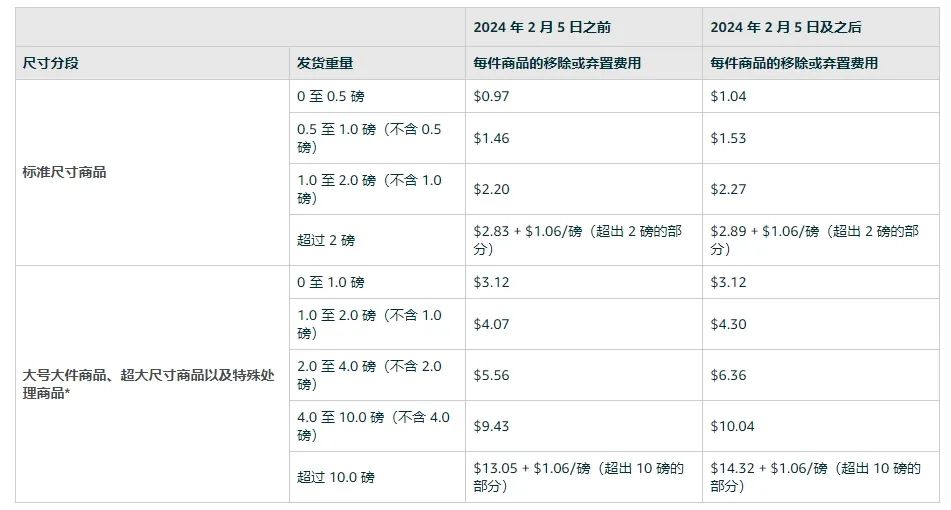Click the "超过 2 磅" weight cell
This screenshot has width=951, height=510.
(326, 240)
